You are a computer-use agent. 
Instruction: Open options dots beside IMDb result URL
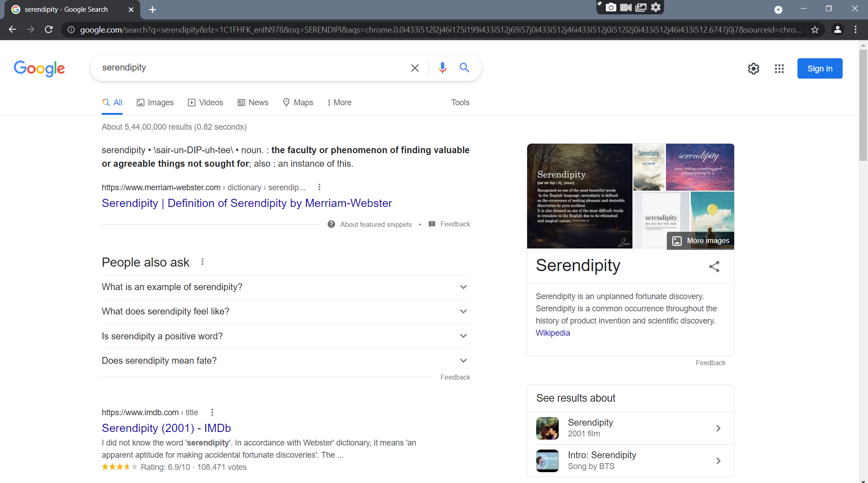212,412
